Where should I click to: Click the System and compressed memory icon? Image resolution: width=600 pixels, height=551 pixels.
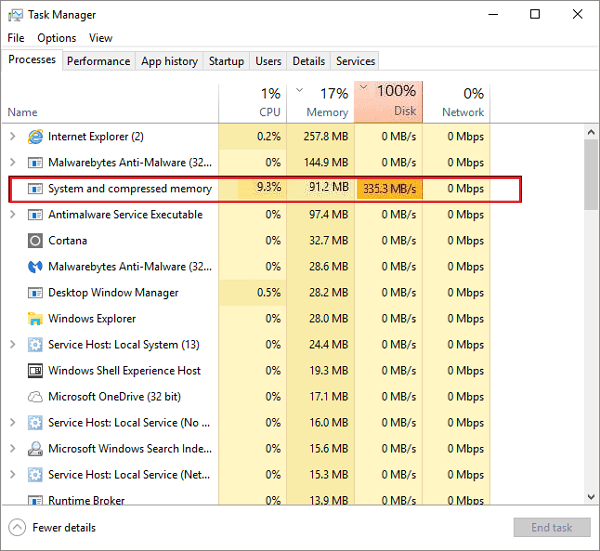coord(35,189)
